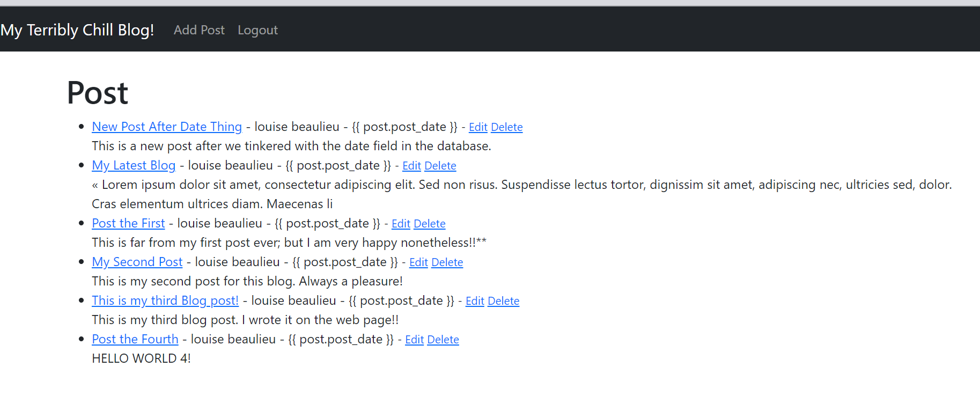Image resolution: width=980 pixels, height=396 pixels.
Task: Click the My Terribly Chill Blog! brand
Action: coord(77,30)
